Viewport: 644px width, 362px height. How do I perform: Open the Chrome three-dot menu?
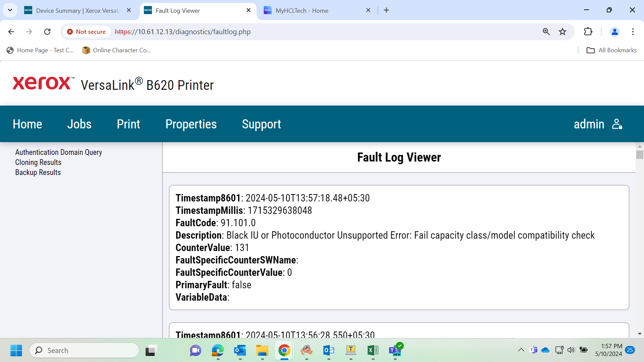(633, 32)
